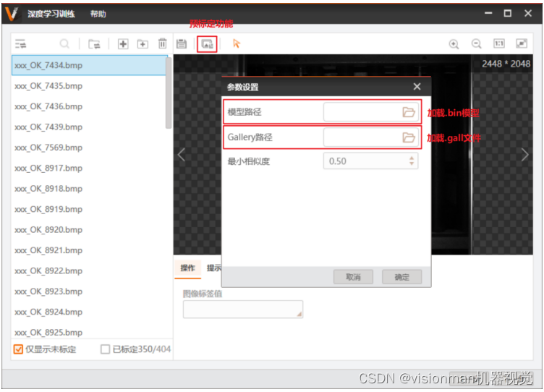This screenshot has height=392, width=544.
Task: Click the fit to window icon
Action: (x=522, y=43)
